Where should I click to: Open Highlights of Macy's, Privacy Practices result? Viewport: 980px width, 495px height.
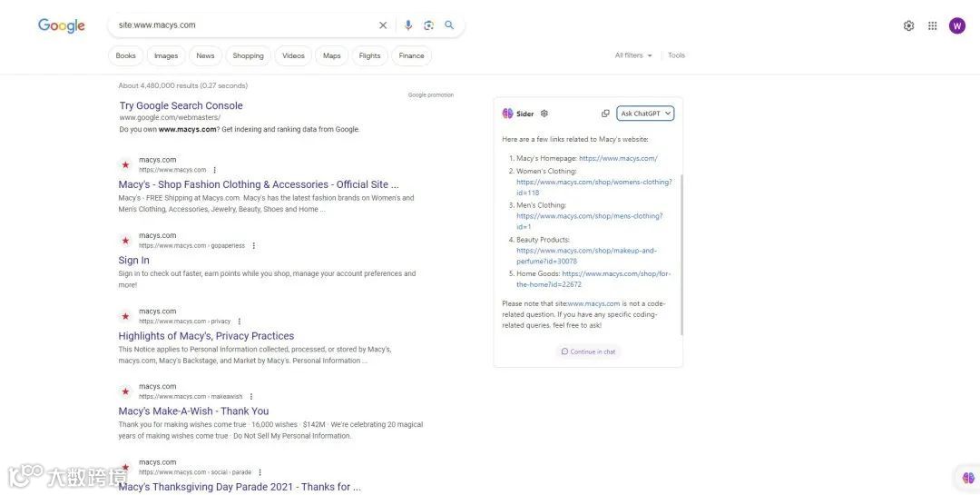coord(206,336)
